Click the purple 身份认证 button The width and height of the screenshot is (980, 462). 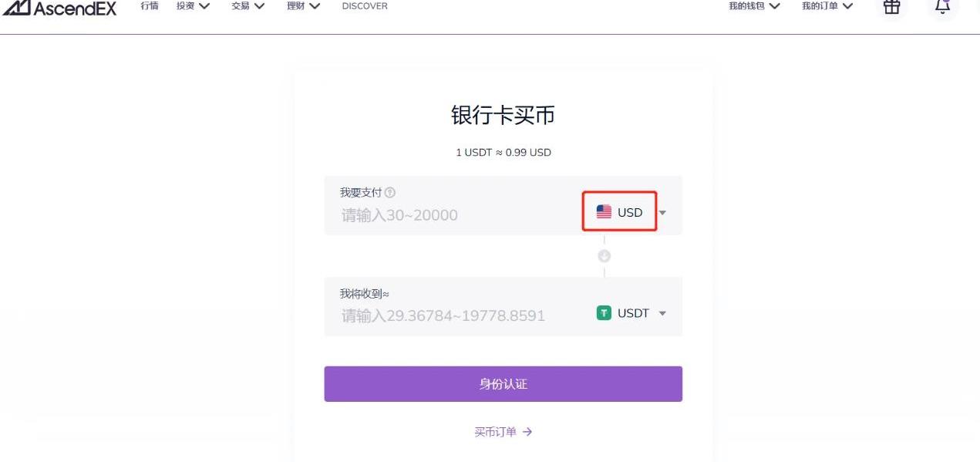[503, 384]
